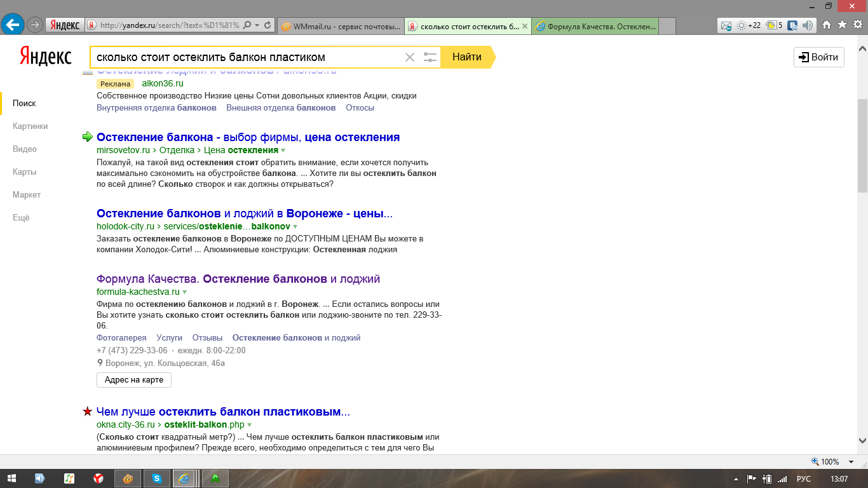This screenshot has width=868, height=488.
Task: Check network signal tray icon
Action: tap(782, 479)
